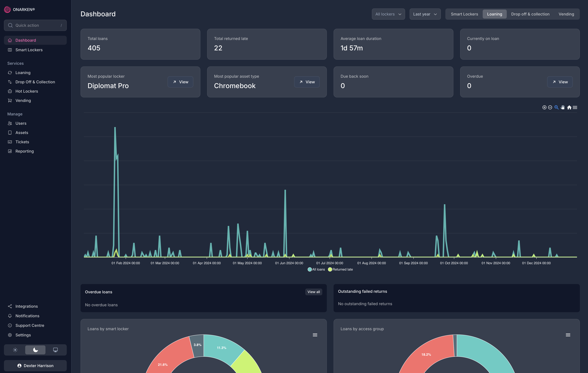588x373 pixels.
Task: Open Hot Lockers page
Action: pos(35,91)
